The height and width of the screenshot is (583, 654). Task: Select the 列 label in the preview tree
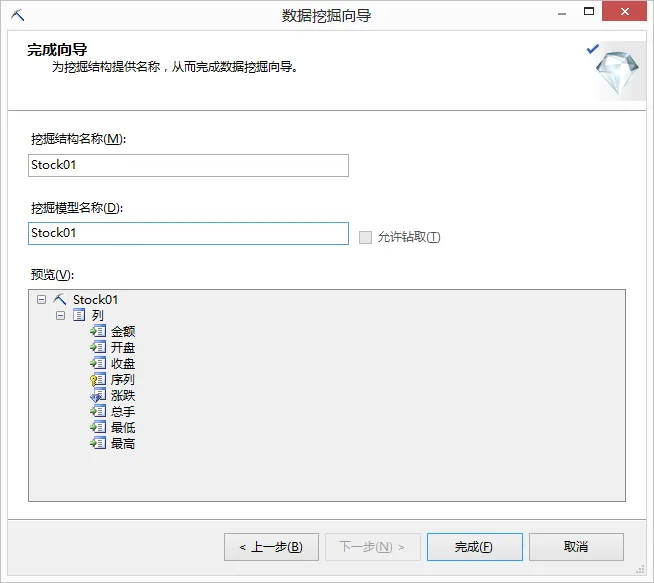point(98,315)
